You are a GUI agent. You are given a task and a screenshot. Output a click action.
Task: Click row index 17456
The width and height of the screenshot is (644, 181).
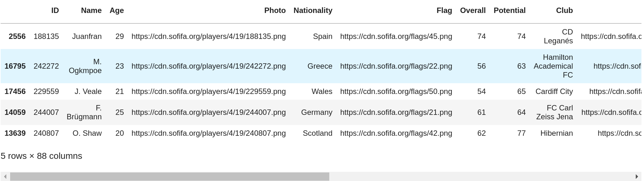pyautogui.click(x=15, y=91)
